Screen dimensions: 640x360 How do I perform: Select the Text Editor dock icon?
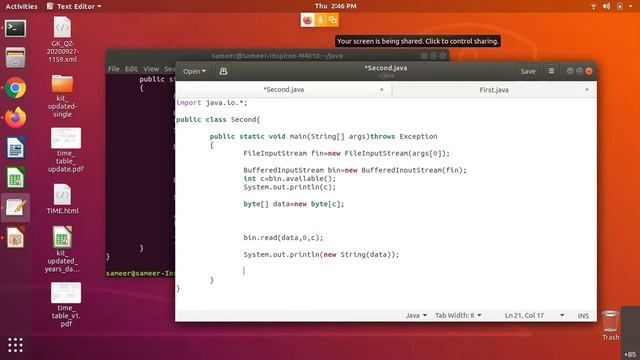coord(16,207)
